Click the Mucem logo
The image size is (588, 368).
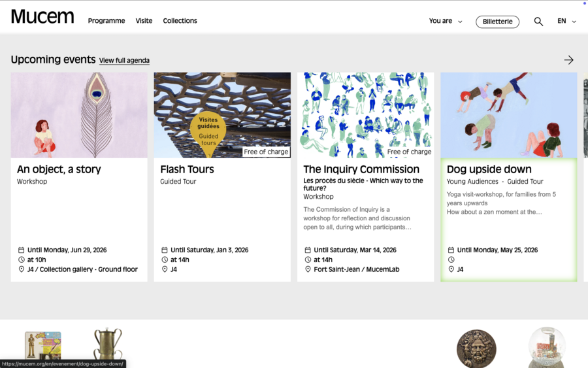tap(42, 18)
